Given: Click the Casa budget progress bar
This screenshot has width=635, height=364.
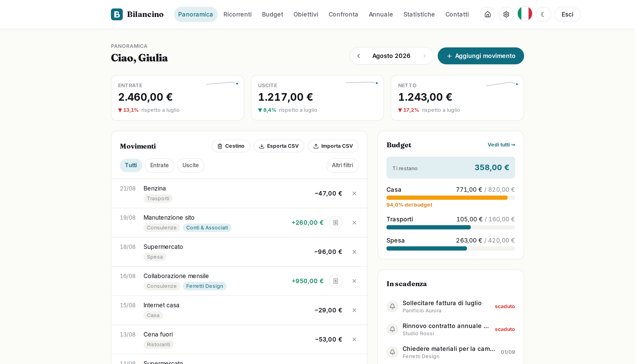Looking at the screenshot, I should click(x=450, y=198).
